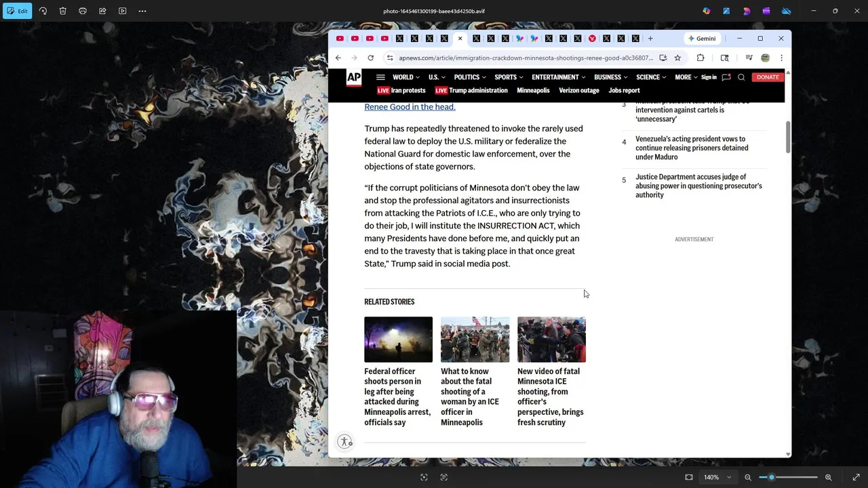This screenshot has width=868, height=488.
Task: Share the photo via share icon
Action: 102,11
